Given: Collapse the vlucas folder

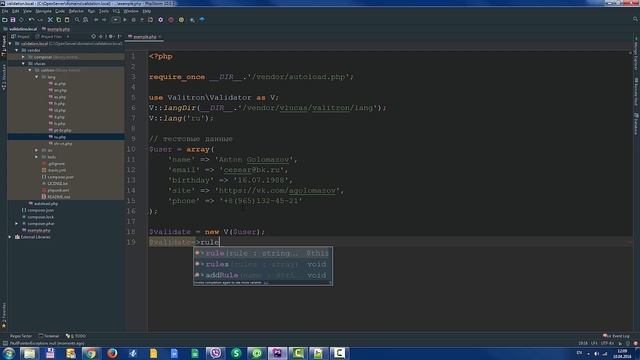Looking at the screenshot, I should (23, 64).
